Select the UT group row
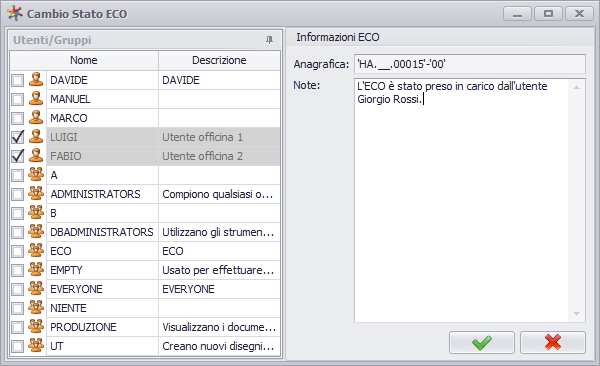 pyautogui.click(x=145, y=346)
